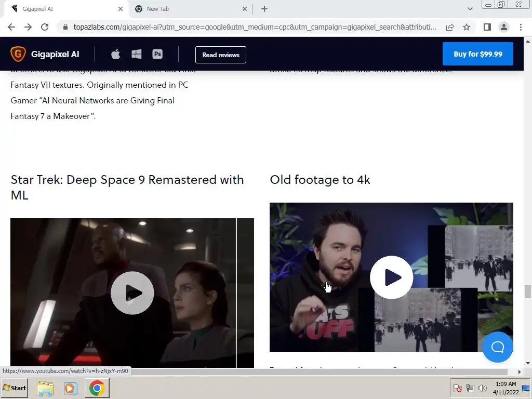Expand the tab search dropdown
The image size is (532, 399).
(470, 9)
